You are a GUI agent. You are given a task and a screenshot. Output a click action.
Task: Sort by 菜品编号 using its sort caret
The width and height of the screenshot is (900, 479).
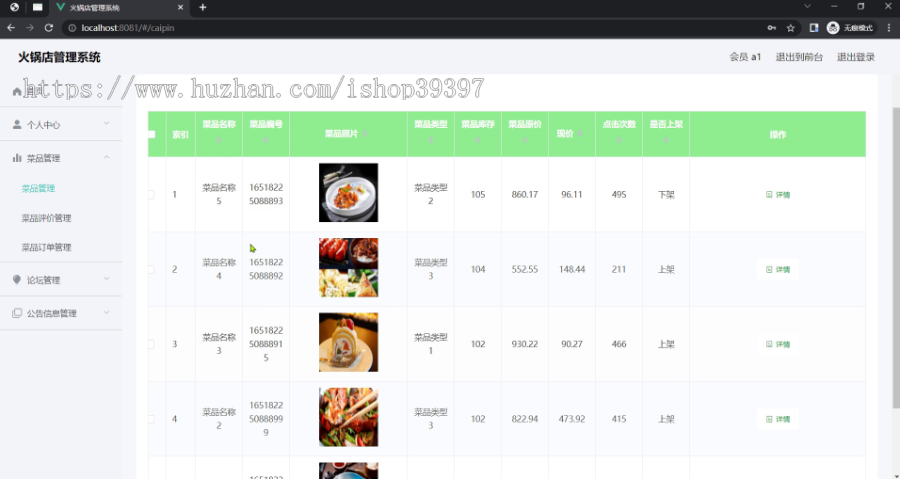(266, 140)
